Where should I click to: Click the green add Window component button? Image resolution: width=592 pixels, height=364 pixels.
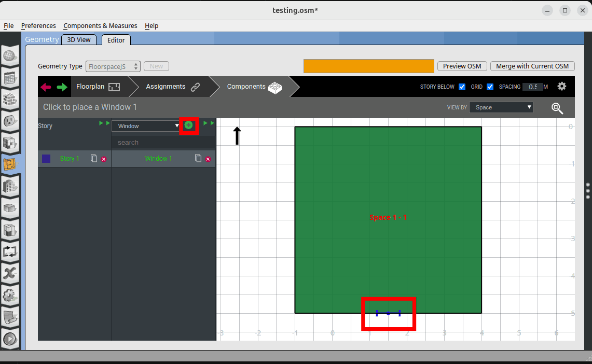coord(188,125)
